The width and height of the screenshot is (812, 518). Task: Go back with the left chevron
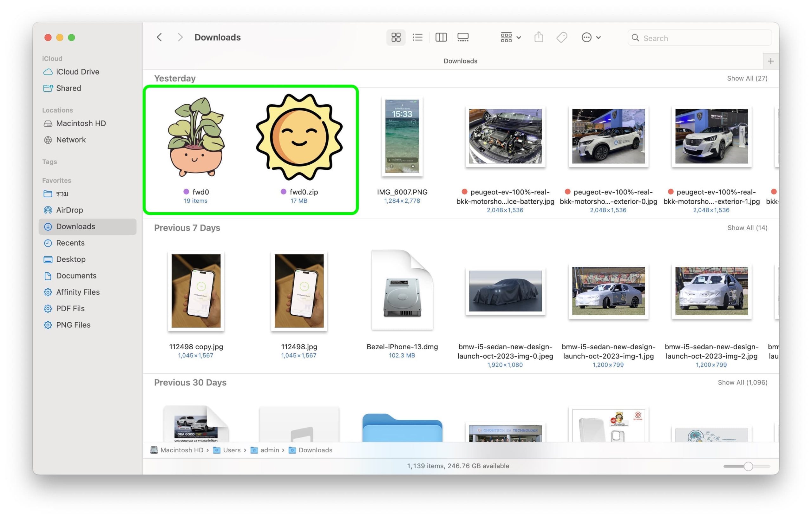pos(160,37)
